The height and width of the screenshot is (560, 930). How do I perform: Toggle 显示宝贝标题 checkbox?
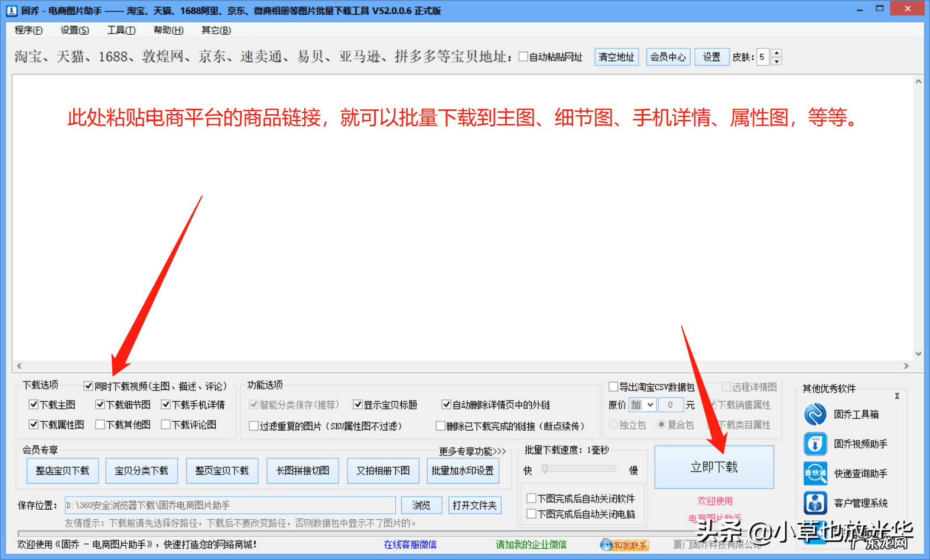point(357,405)
